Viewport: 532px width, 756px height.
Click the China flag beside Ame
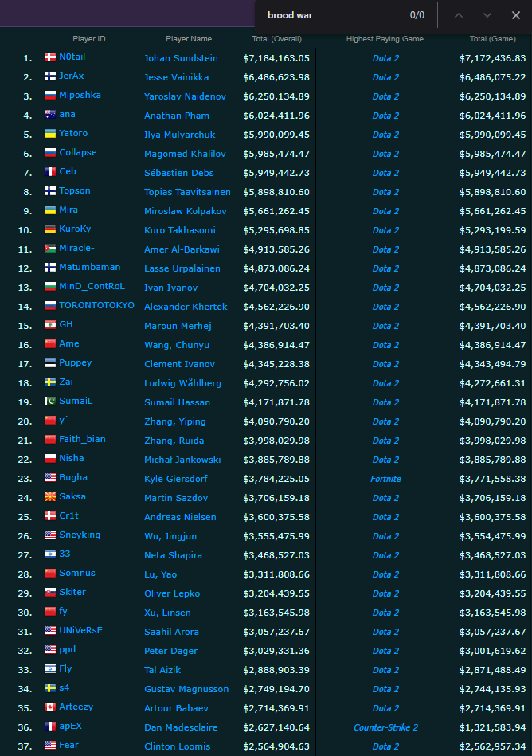pos(50,344)
